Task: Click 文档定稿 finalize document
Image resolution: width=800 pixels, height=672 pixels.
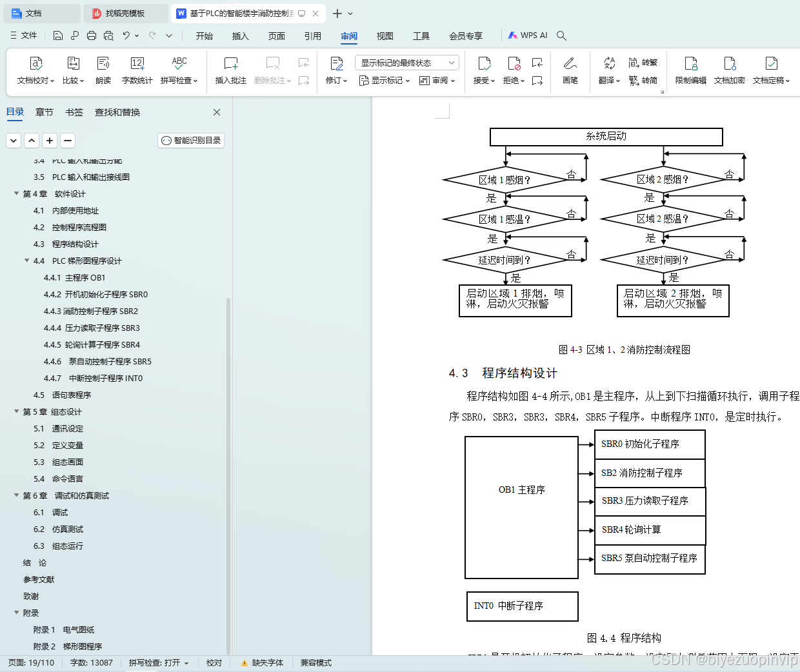Action: pyautogui.click(x=771, y=71)
